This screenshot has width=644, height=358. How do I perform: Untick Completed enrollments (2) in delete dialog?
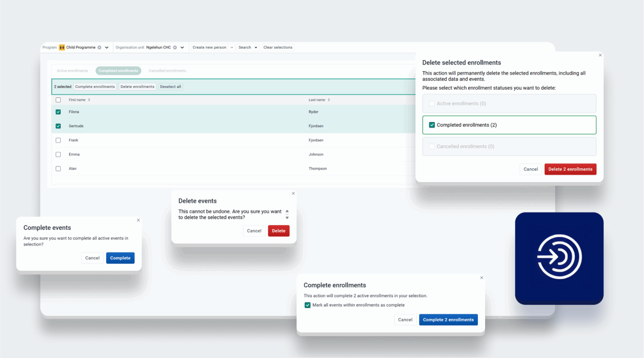[x=432, y=125]
